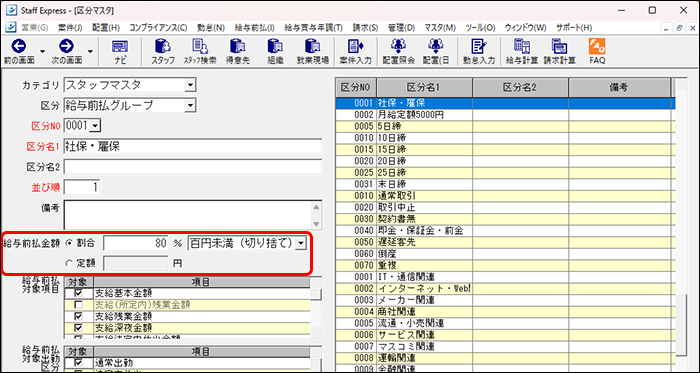Click the 区分名1 field containing 社保・雇保
This screenshot has height=373, width=700.
pyautogui.click(x=193, y=146)
